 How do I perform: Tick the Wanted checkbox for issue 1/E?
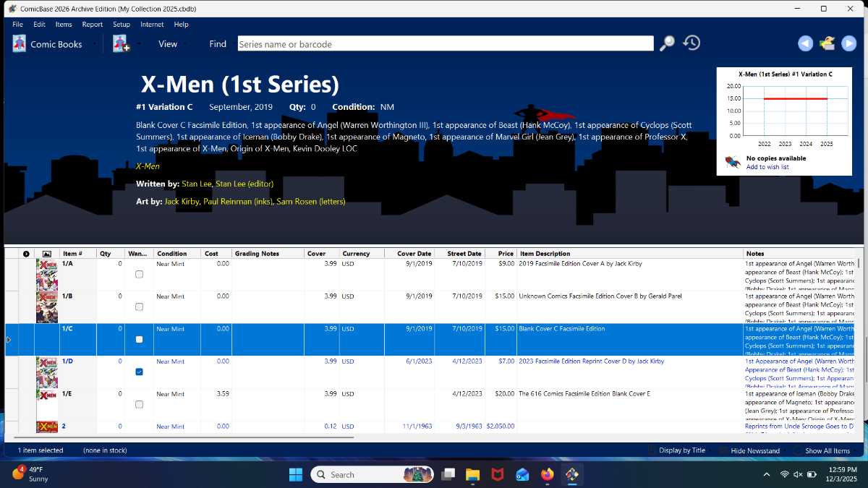[x=139, y=404]
